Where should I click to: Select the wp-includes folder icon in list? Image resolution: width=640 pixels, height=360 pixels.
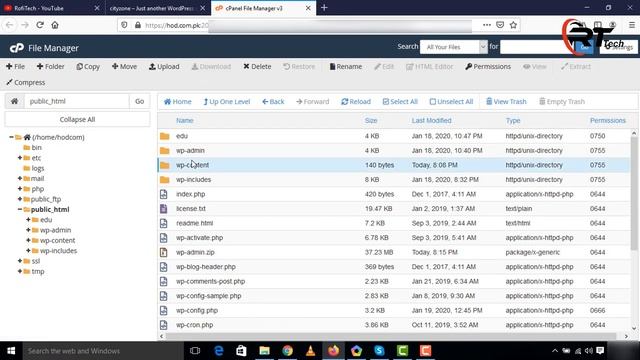(x=164, y=180)
